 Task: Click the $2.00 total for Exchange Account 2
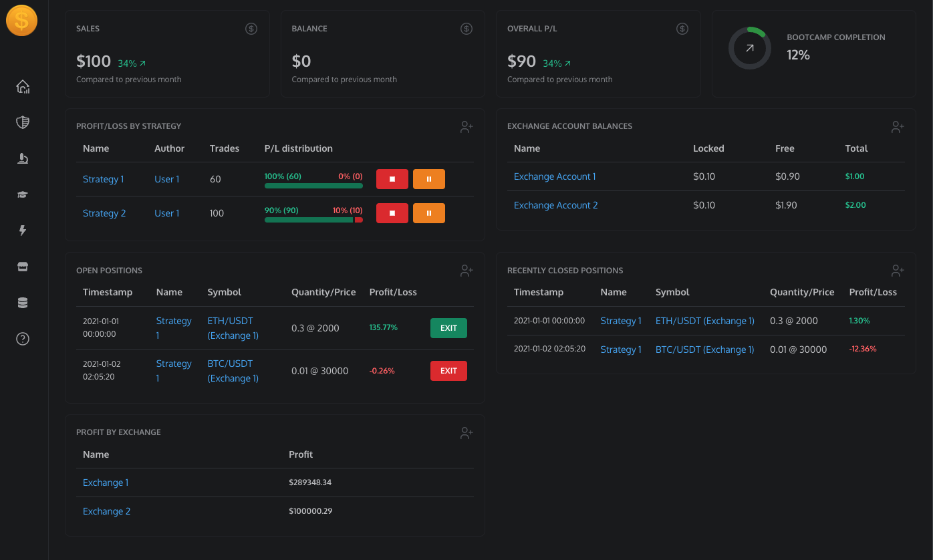[x=855, y=205]
